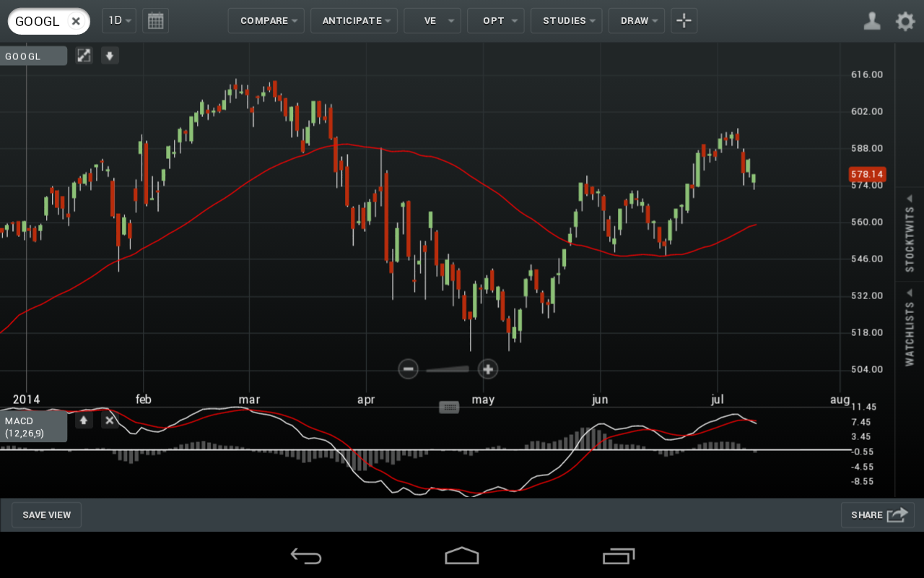The image size is (924, 578).
Task: Expand the StockTwits side panel
Action: (x=910, y=231)
